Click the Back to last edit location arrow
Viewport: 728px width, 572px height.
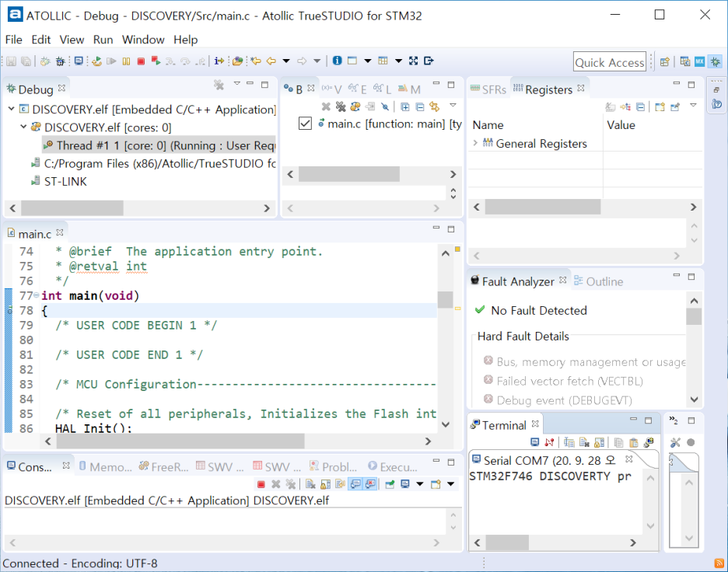256,61
